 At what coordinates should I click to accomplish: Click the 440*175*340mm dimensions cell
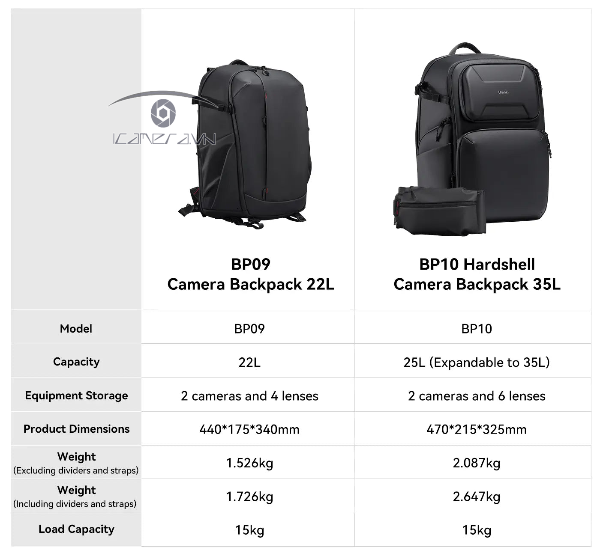point(250,430)
